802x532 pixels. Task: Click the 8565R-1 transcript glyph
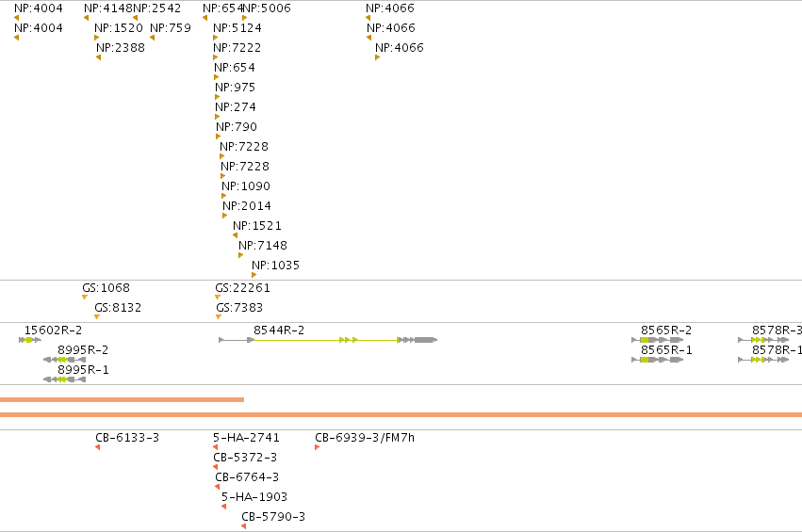[x=658, y=360]
